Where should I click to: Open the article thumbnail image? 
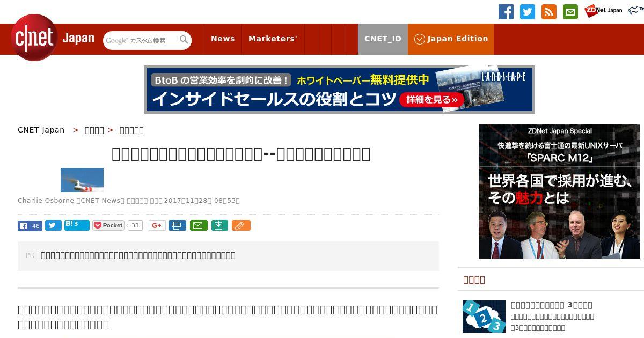82,180
